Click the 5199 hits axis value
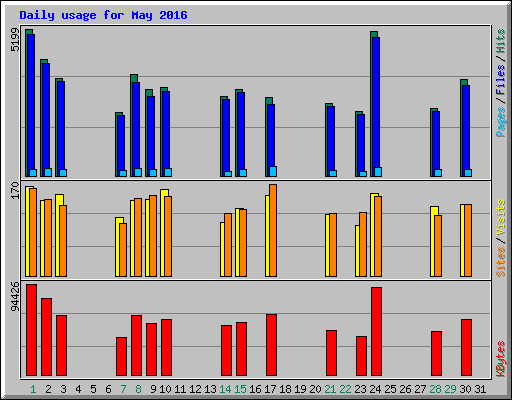The image size is (512, 400). pos(15,39)
